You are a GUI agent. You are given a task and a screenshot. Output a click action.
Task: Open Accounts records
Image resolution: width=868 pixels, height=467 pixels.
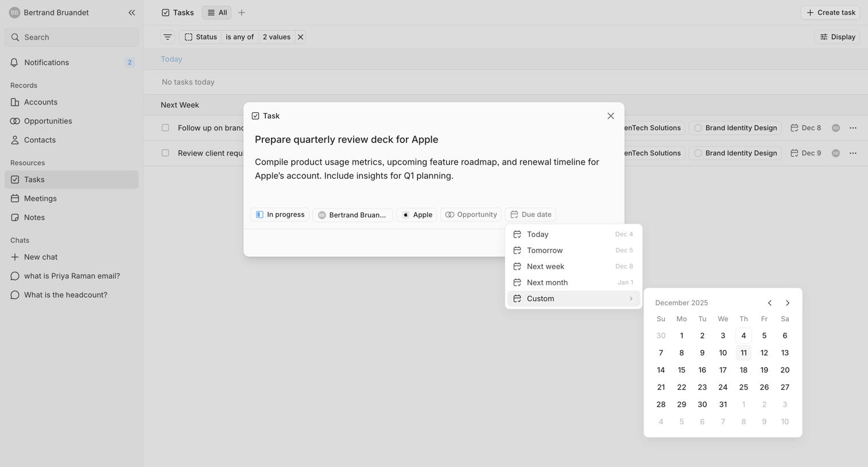coord(72,102)
